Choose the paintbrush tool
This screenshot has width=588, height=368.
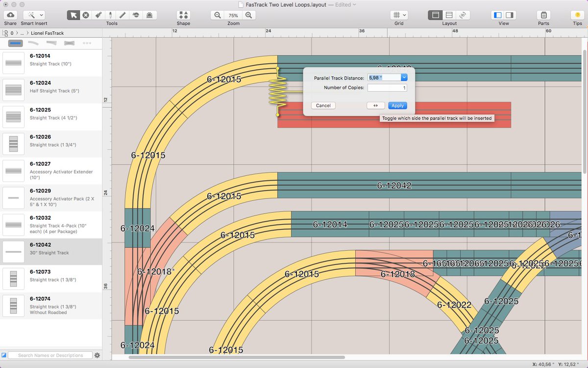[x=98, y=15]
